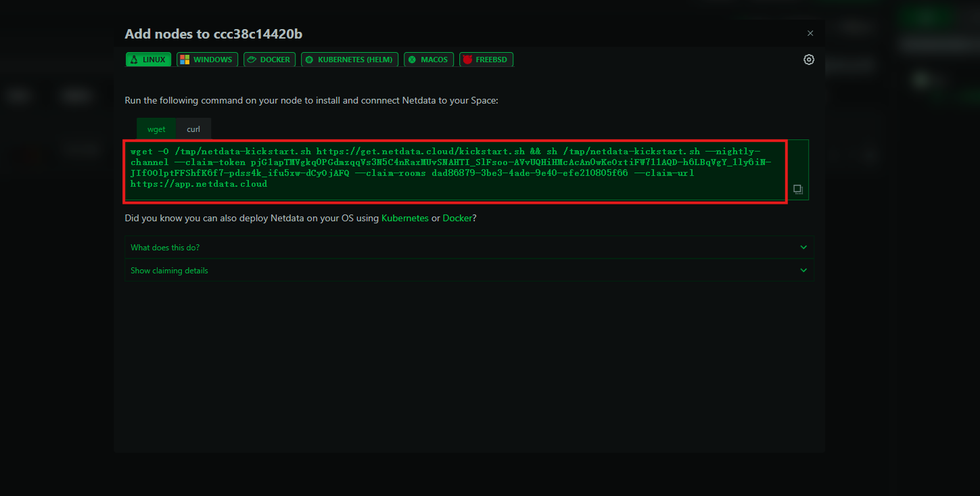Open the Docker install tab

(269, 60)
